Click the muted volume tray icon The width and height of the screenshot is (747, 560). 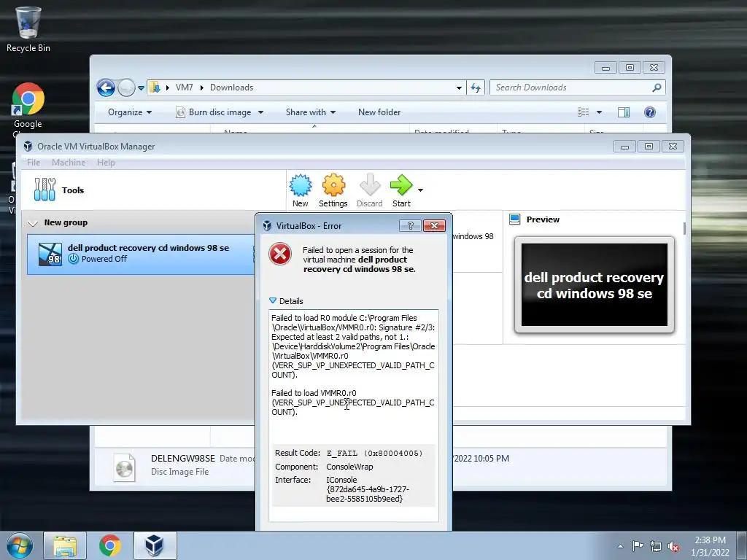(673, 547)
